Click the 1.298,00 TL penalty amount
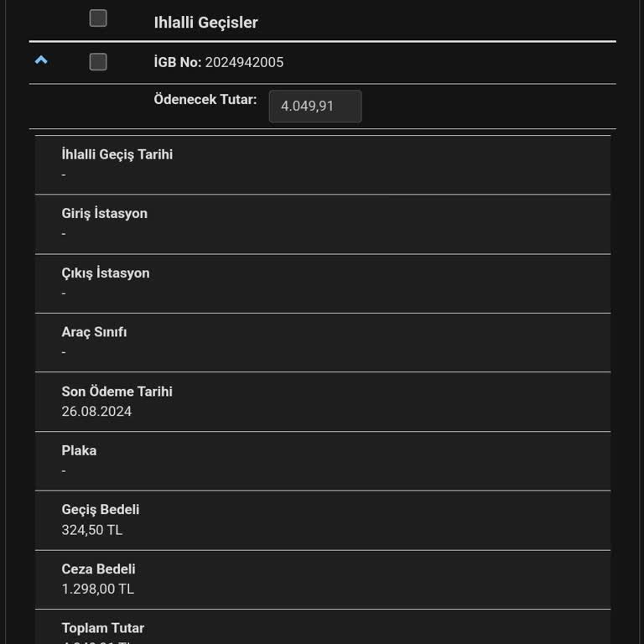644x644 pixels. coord(97,589)
